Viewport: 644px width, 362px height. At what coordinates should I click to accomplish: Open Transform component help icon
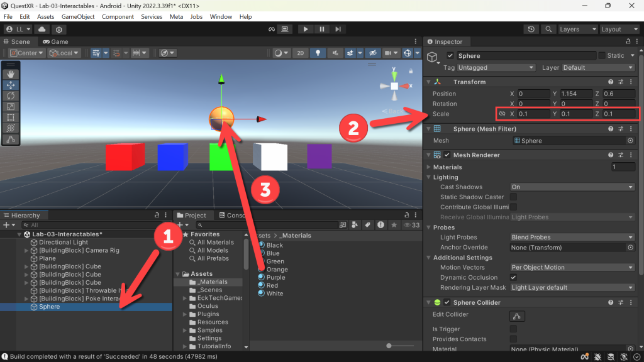click(x=611, y=82)
